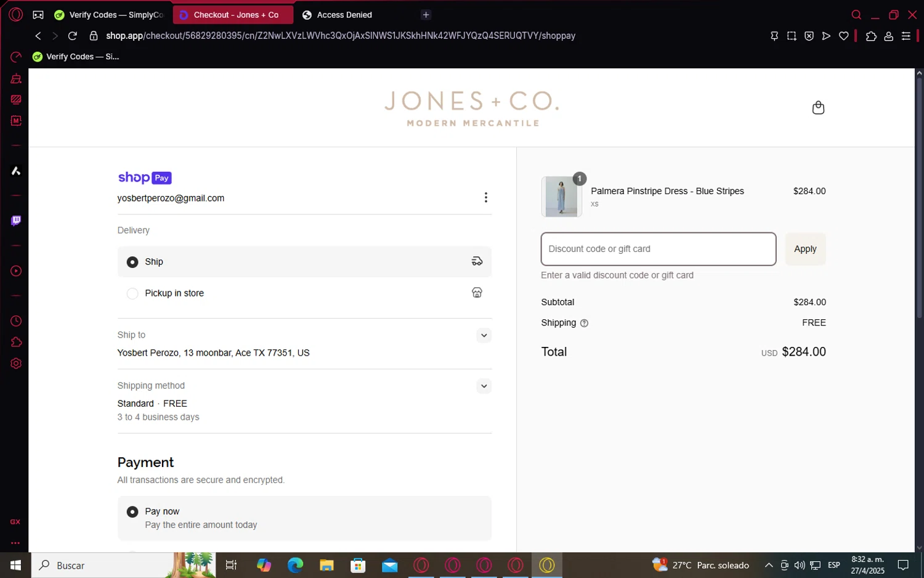The height and width of the screenshot is (578, 924).
Task: Select the Pay now payment option
Action: (304, 518)
